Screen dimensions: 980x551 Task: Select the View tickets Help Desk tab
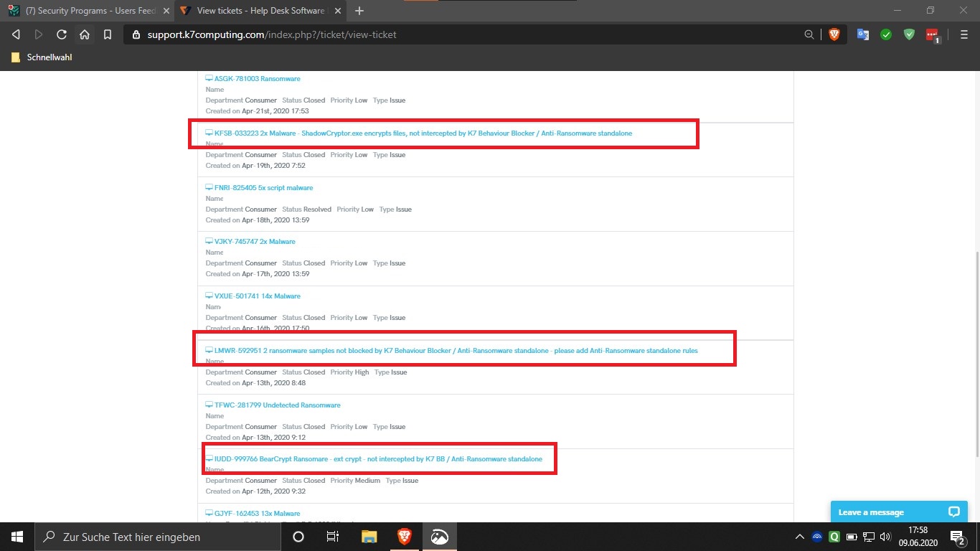coord(261,11)
